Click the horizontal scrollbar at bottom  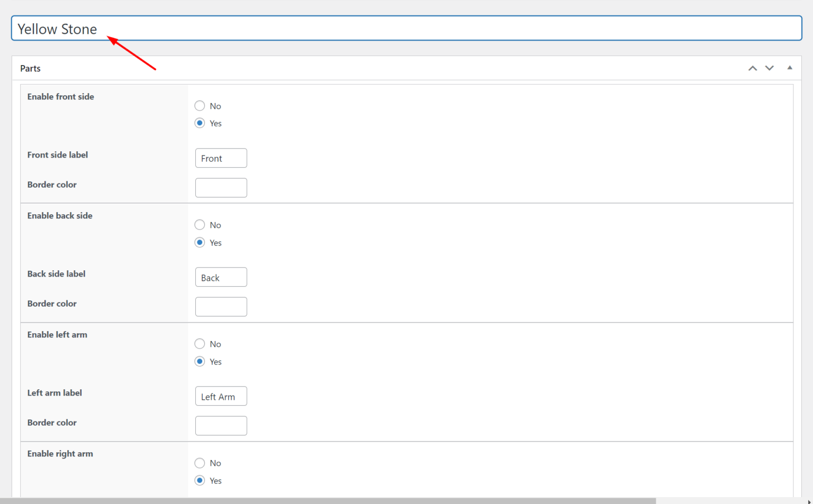[328, 500]
